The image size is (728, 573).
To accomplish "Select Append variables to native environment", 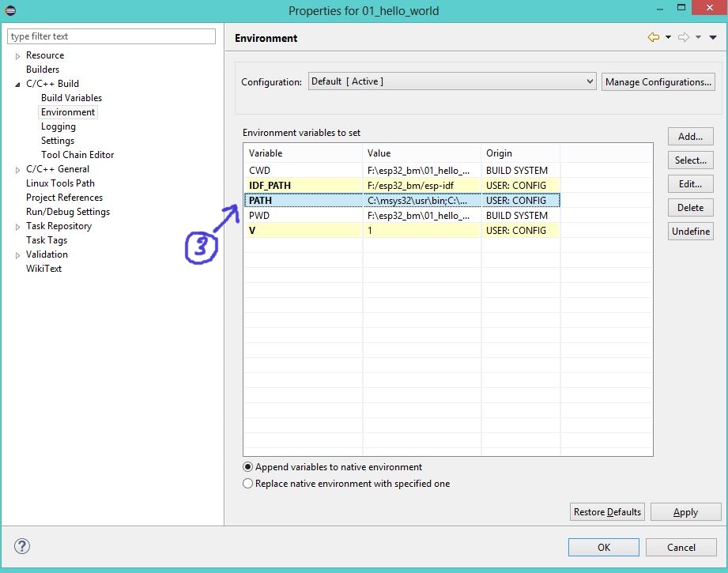I will (x=248, y=467).
